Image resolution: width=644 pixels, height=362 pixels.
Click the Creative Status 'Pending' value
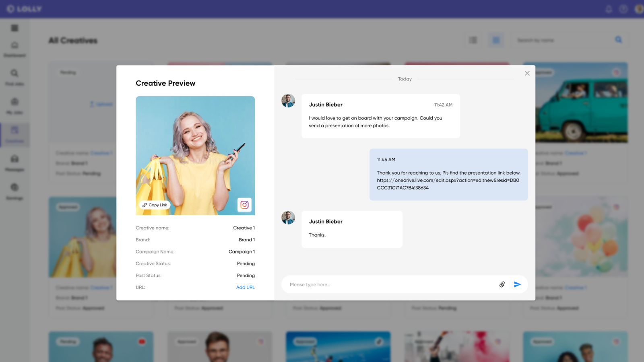(246, 263)
